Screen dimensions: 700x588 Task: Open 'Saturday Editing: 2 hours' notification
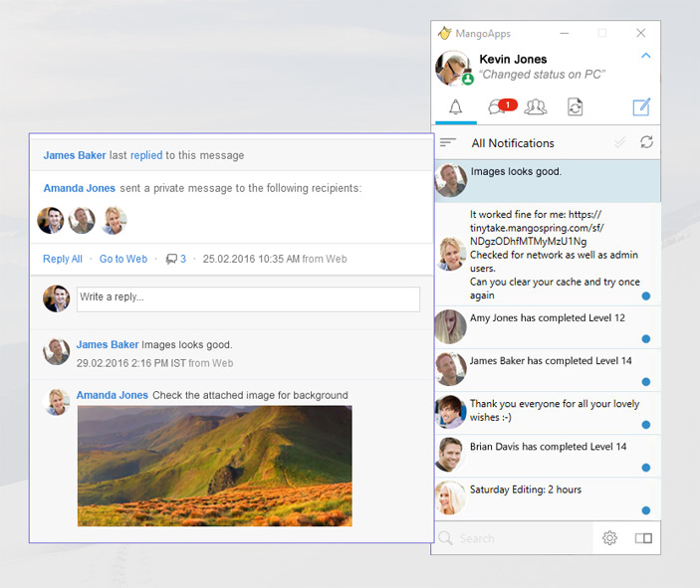coord(548,498)
